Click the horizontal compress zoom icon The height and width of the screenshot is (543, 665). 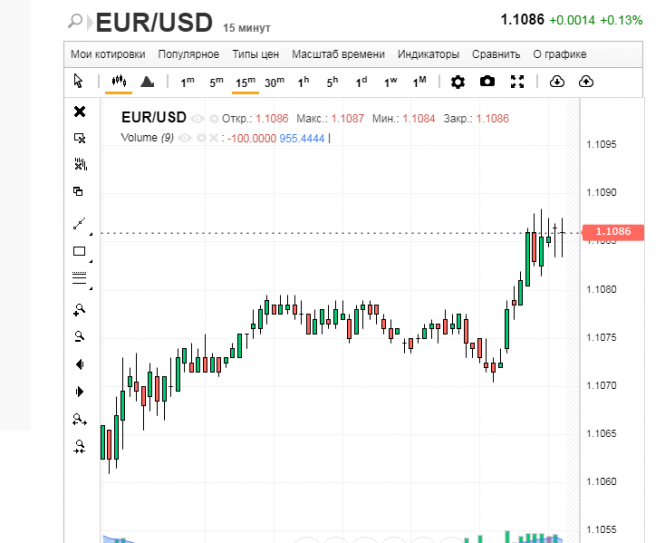79,446
